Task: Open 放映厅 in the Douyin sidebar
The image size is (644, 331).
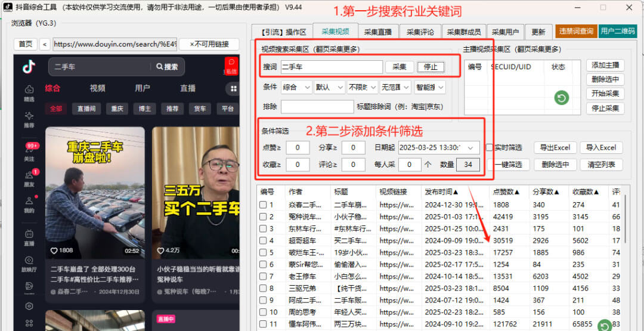Action: [x=29, y=264]
